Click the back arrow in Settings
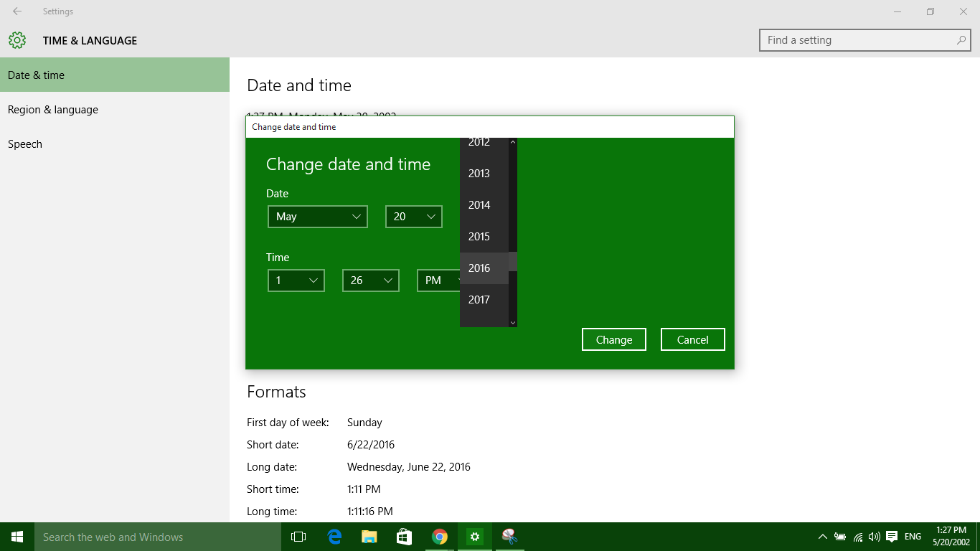Image resolution: width=980 pixels, height=551 pixels. point(17,11)
